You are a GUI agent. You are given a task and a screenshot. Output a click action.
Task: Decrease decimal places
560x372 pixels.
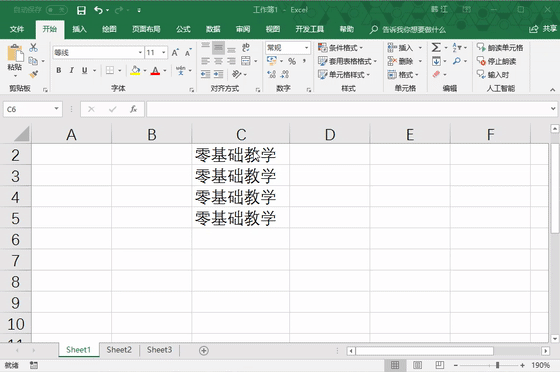pyautogui.click(x=285, y=74)
